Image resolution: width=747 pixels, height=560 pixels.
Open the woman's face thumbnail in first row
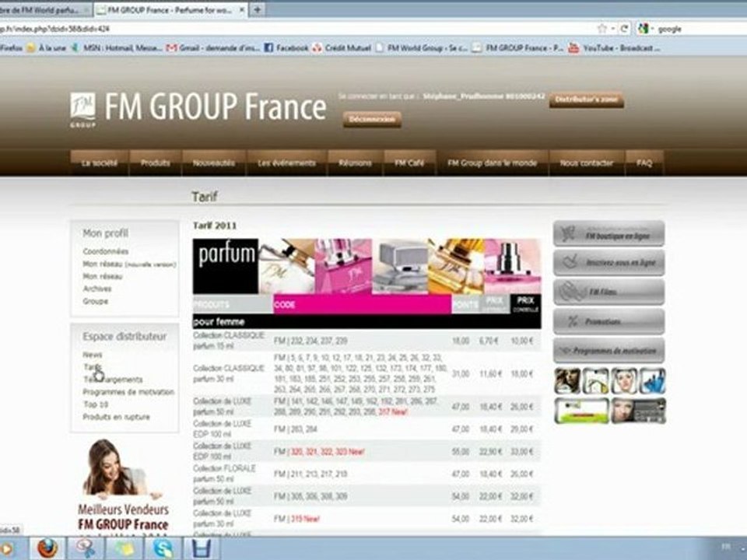click(623, 381)
